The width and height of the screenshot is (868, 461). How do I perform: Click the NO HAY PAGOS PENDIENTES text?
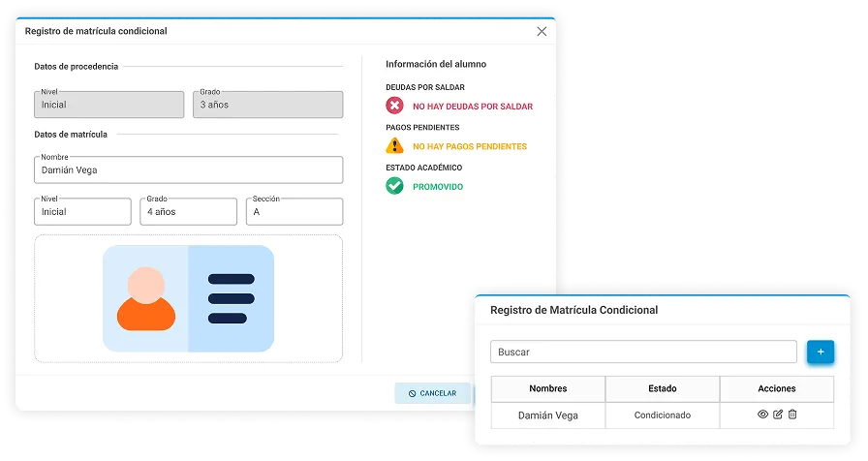coord(470,146)
